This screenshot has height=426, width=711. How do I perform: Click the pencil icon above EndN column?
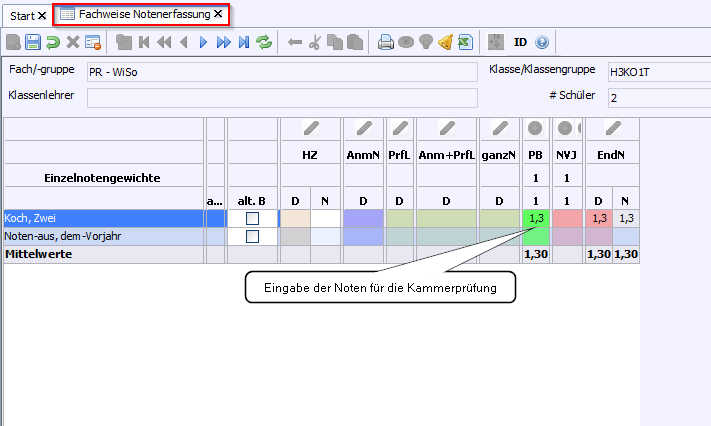click(611, 128)
